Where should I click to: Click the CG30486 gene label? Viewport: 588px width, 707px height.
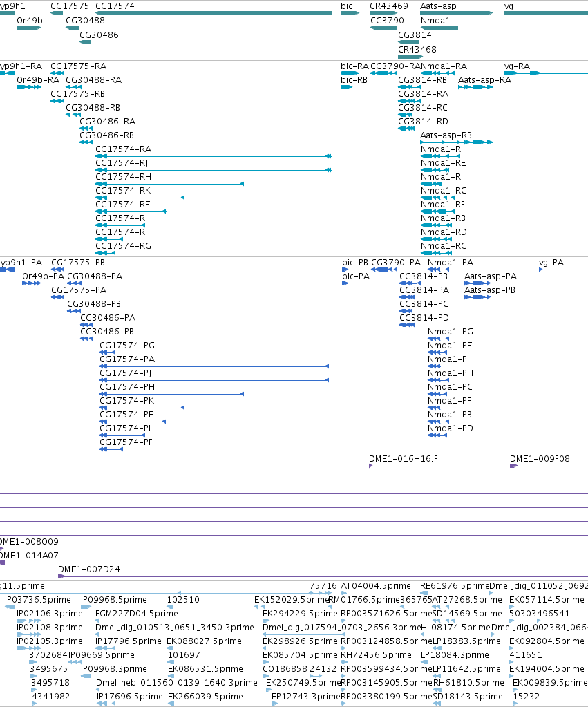(99, 35)
